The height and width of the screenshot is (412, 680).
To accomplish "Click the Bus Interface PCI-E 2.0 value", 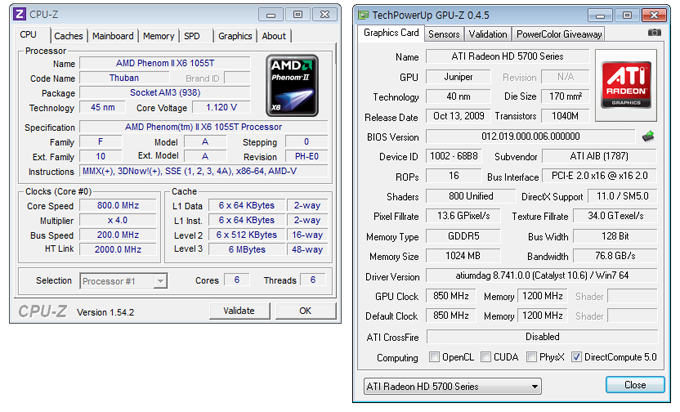I will pos(599,176).
